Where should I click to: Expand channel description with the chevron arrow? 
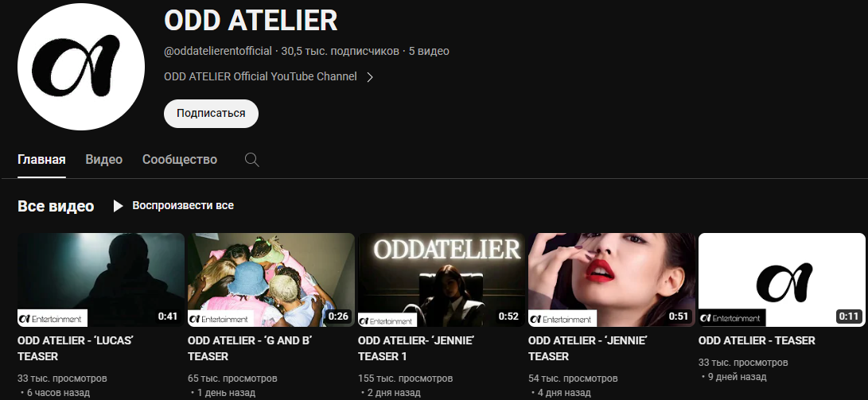(370, 77)
